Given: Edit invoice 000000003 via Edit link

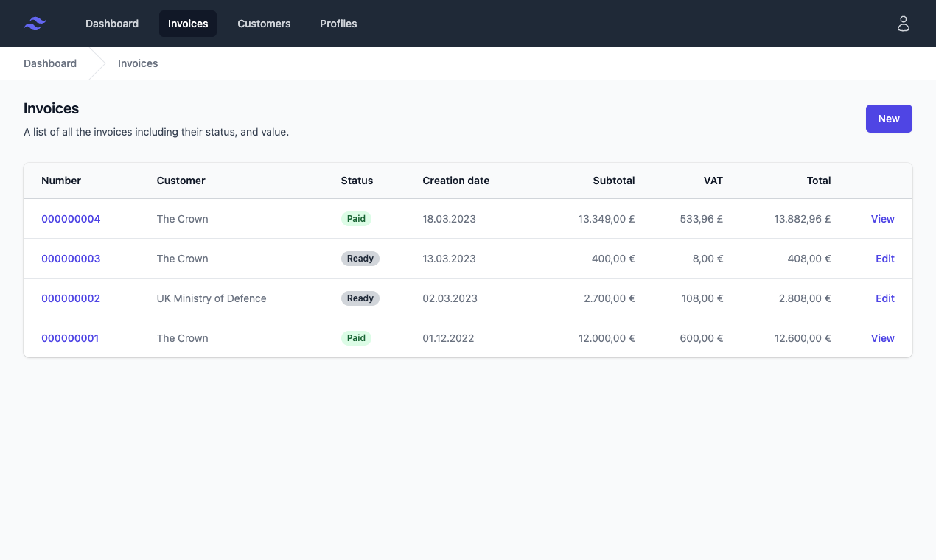Looking at the screenshot, I should pyautogui.click(x=885, y=259).
